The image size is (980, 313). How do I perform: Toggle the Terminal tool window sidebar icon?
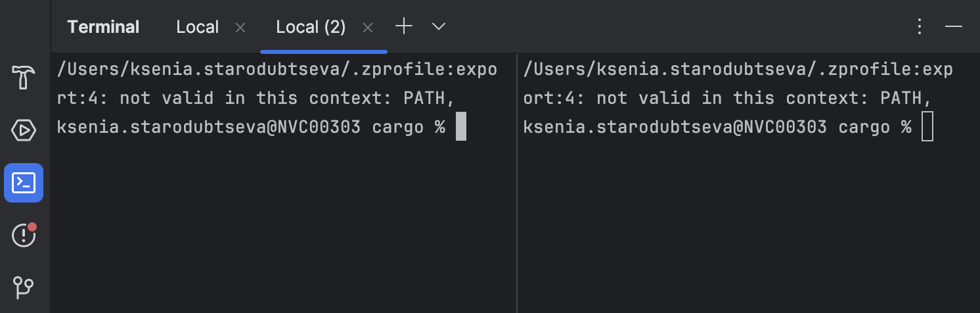pos(24,182)
